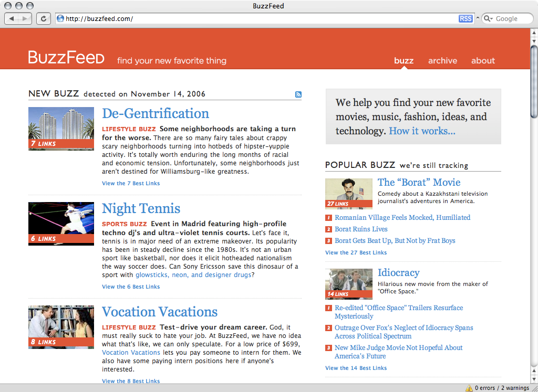
Task: Click the Idiocracy thumbnail with 14 links
Action: pos(349,284)
